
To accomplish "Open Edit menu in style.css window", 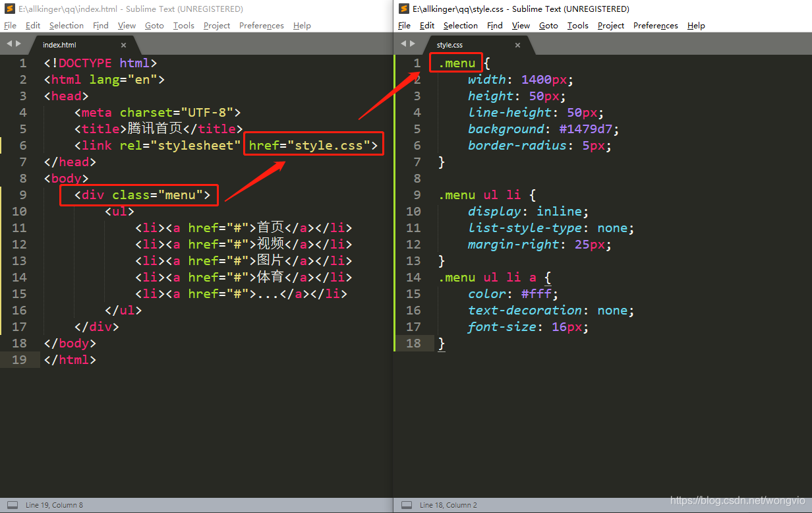I will coord(427,26).
